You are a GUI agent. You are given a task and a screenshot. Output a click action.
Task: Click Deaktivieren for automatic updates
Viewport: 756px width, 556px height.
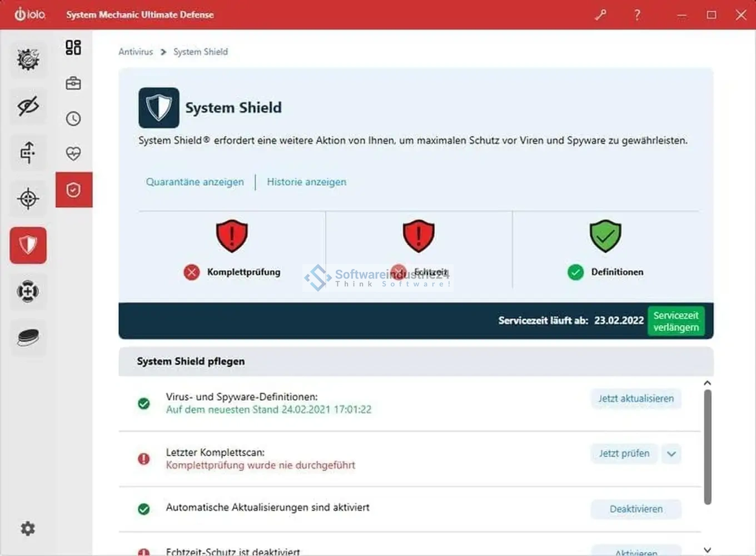[636, 509]
